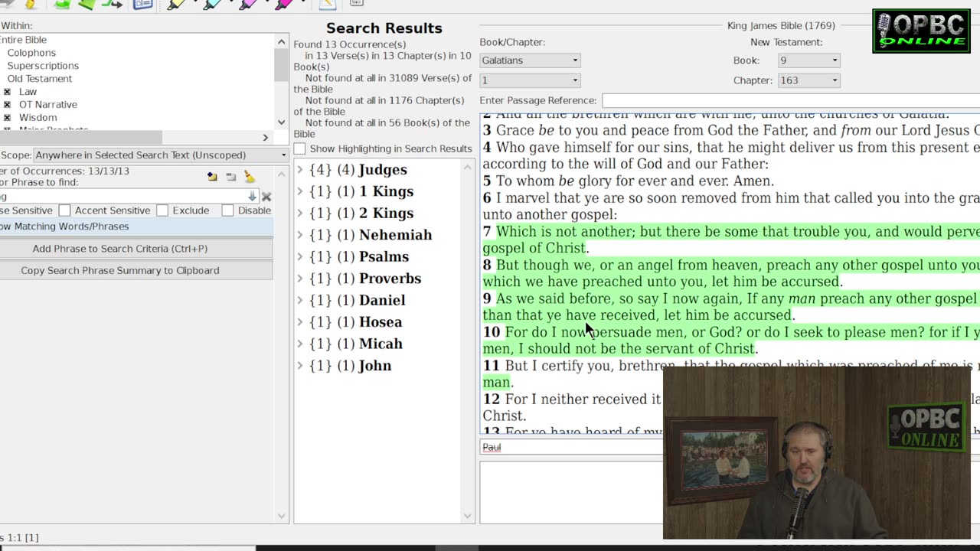
Task: Click the text field containing Paul
Action: (573, 447)
